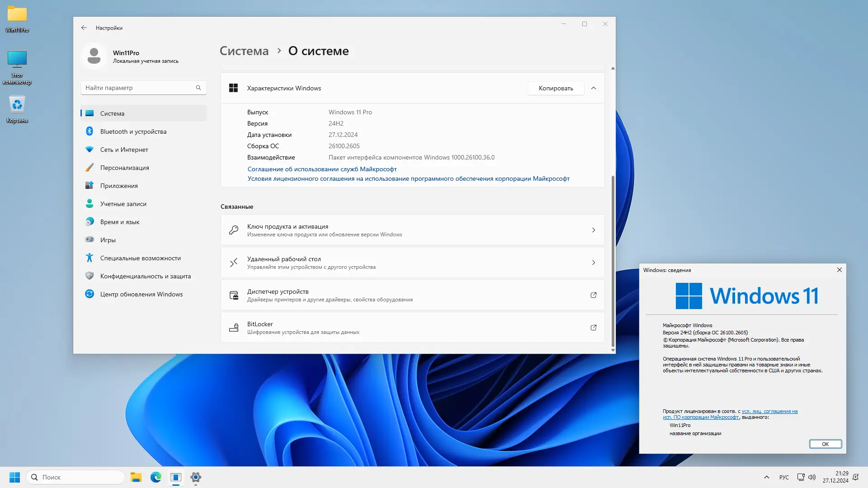Select Конфиденциальность и защита in sidebar
Image resolution: width=868 pixels, height=488 pixels.
[145, 276]
